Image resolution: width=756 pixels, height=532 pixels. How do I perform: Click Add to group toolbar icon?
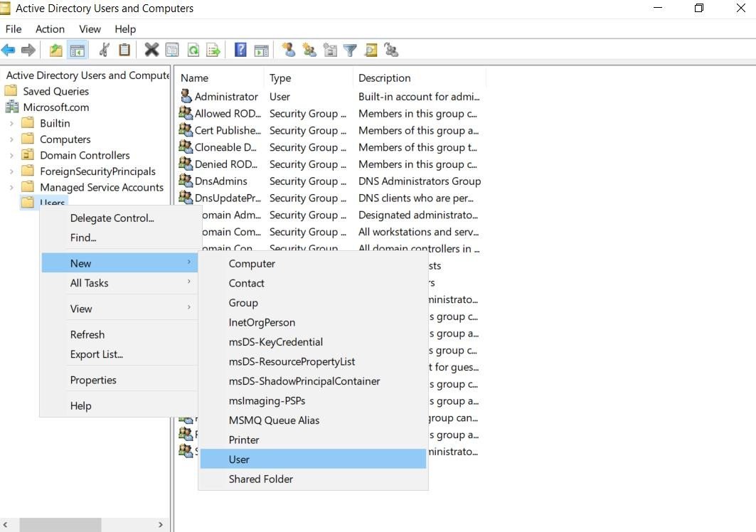tap(391, 50)
